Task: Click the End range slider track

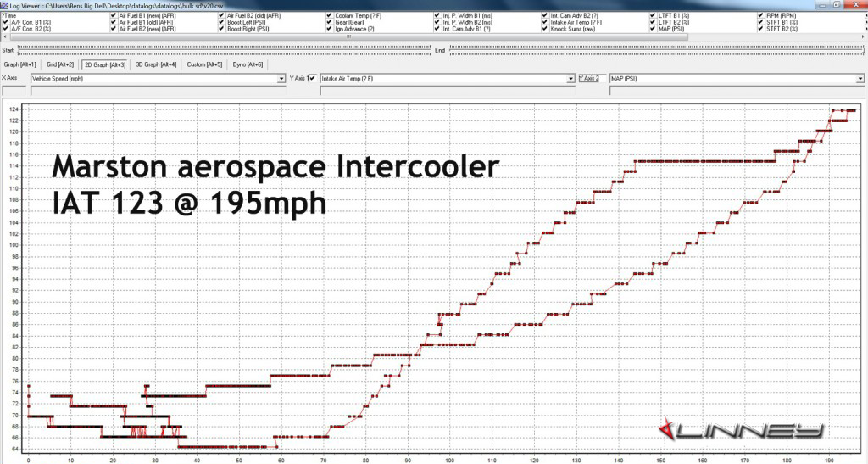Action: tap(657, 50)
